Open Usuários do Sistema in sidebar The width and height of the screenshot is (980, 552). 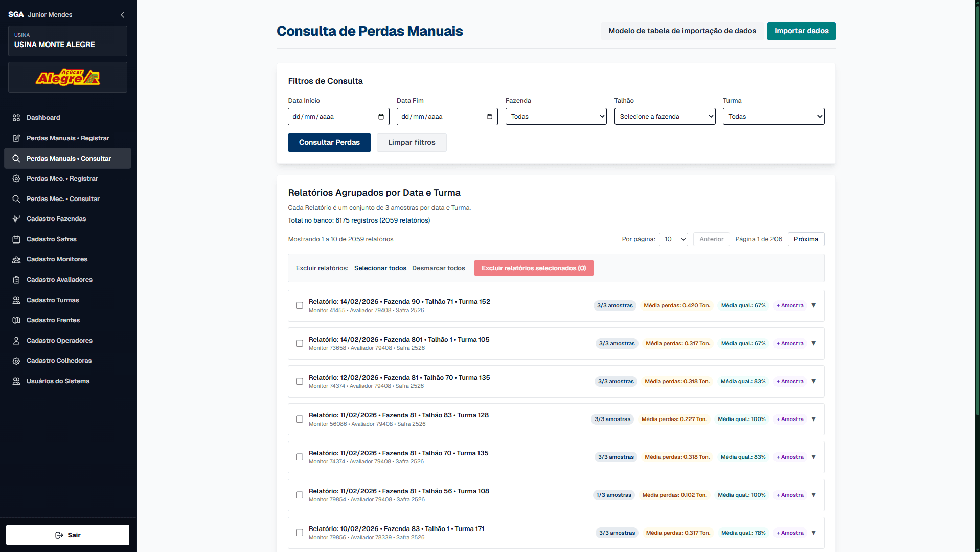pyautogui.click(x=58, y=381)
